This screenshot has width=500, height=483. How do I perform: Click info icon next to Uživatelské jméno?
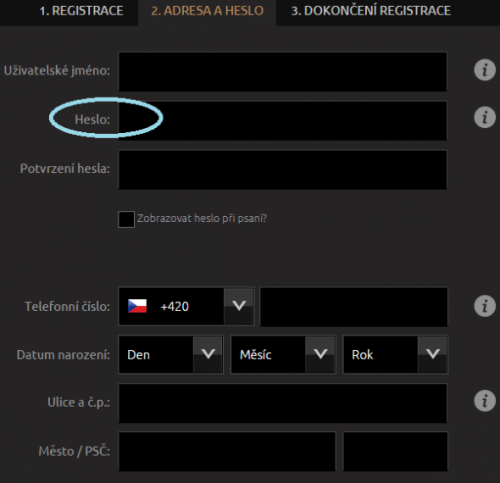485,70
